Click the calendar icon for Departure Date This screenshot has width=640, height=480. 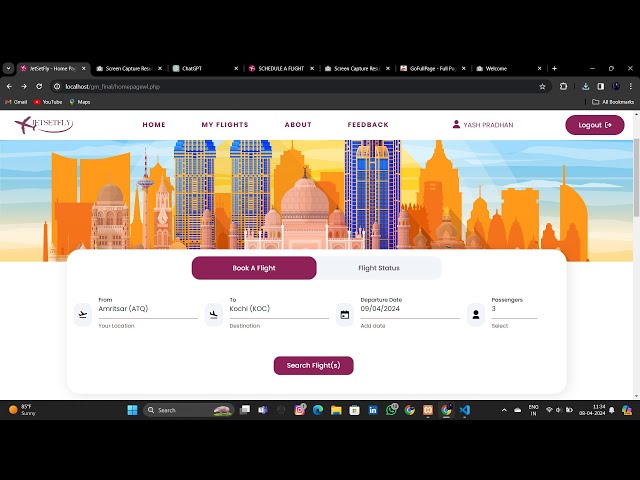point(345,315)
